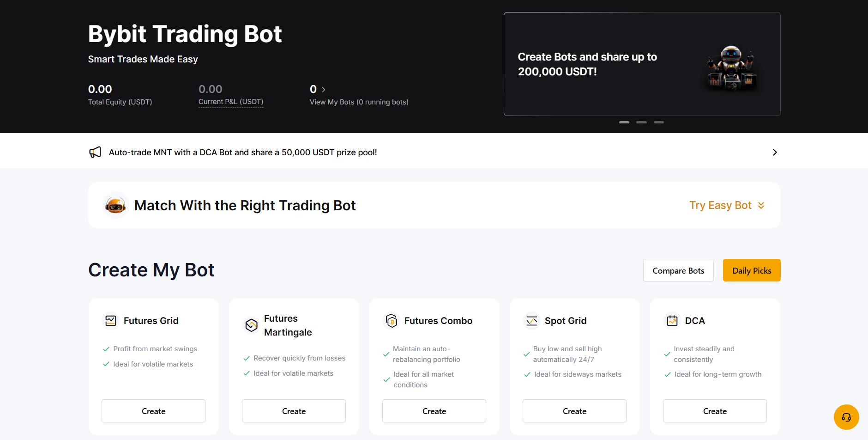
Task: Create a DCA bot
Action: 714,411
